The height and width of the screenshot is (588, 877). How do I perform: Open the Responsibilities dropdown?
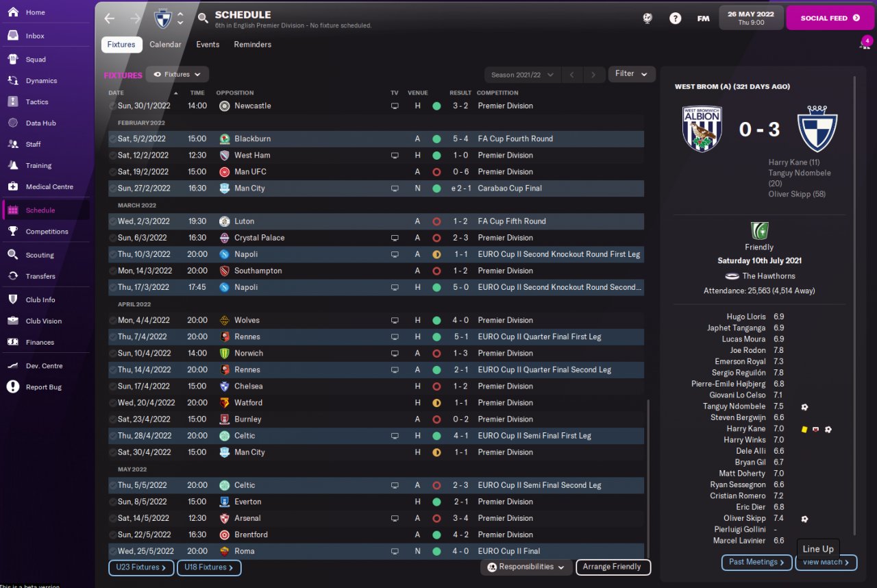(526, 567)
